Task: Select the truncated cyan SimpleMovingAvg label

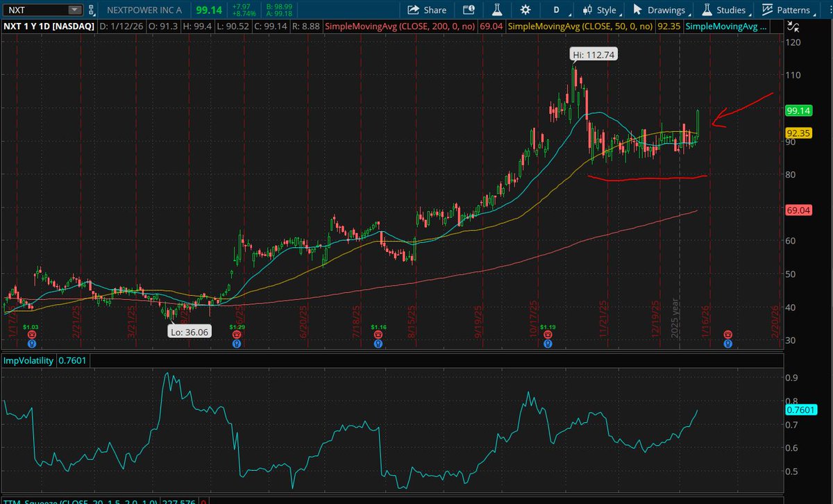Action: click(726, 26)
